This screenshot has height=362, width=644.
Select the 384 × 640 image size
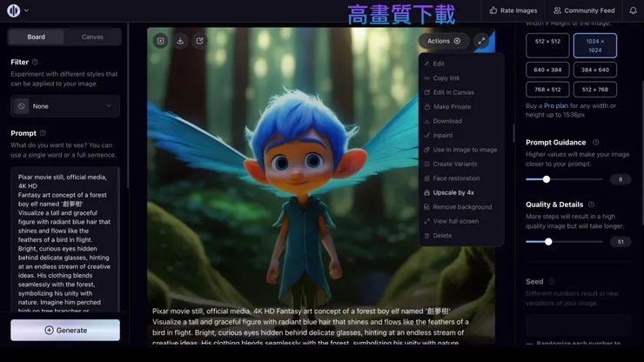(594, 70)
